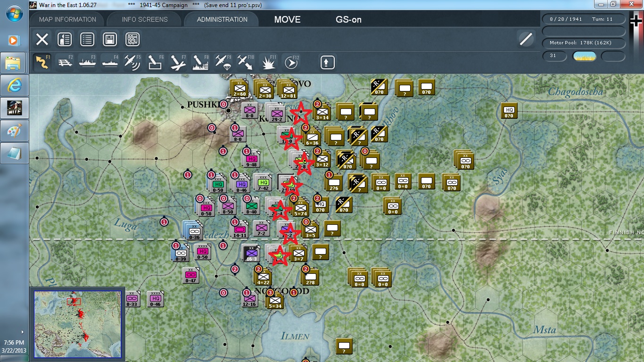The width and height of the screenshot is (644, 362).
Task: Click the weather wheat field indicator
Action: (585, 56)
